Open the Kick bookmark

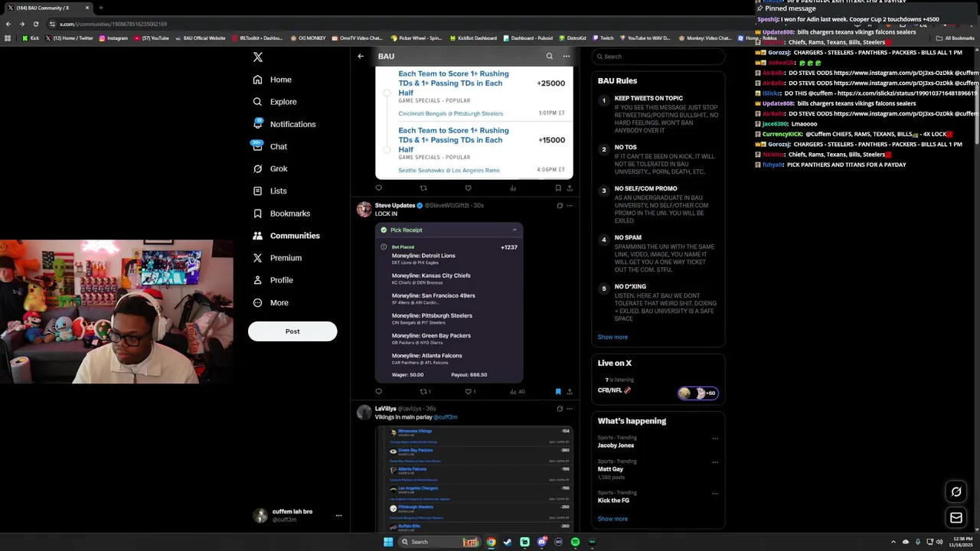click(31, 38)
